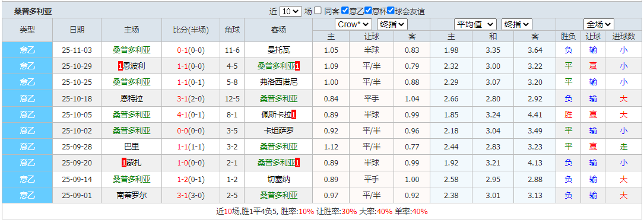Click the date 25-09-14

click(77, 179)
